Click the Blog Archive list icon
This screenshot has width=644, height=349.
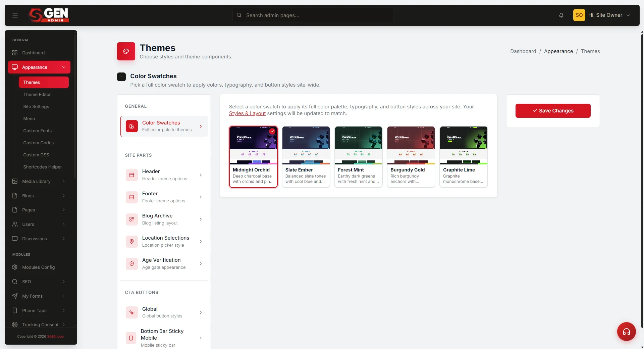tap(131, 219)
